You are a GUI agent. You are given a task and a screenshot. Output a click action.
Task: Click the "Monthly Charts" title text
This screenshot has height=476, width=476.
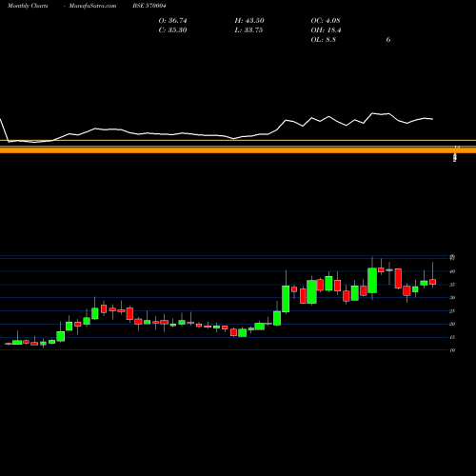[x=28, y=6]
